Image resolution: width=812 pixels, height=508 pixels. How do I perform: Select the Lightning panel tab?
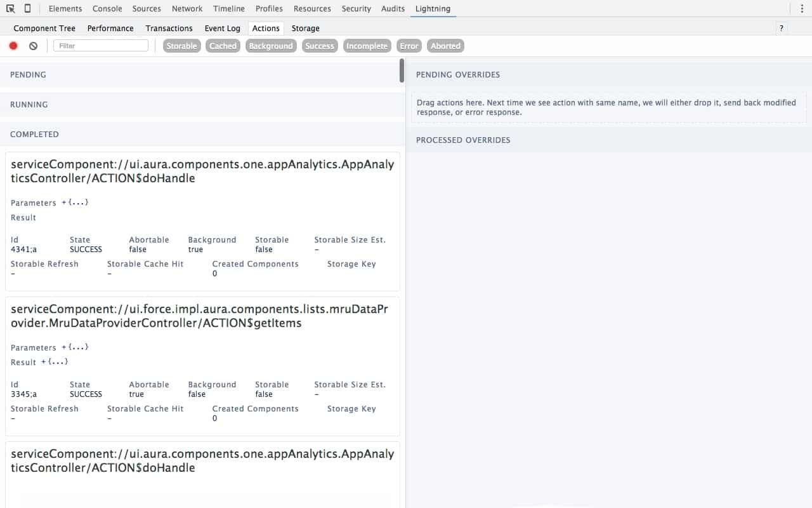coord(433,9)
